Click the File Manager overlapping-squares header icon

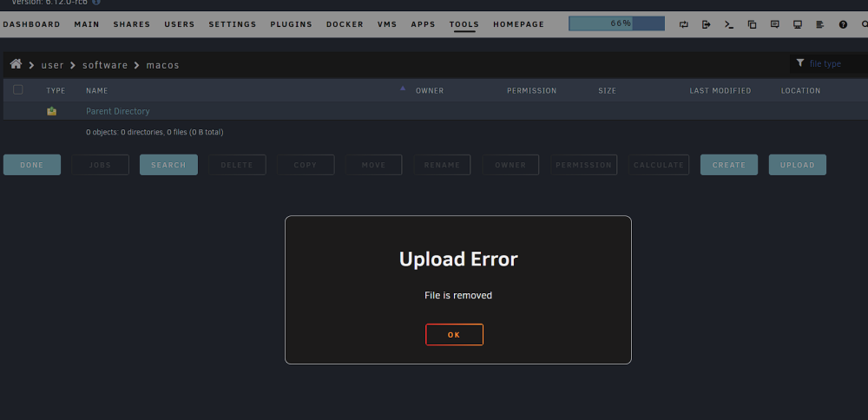(x=752, y=24)
